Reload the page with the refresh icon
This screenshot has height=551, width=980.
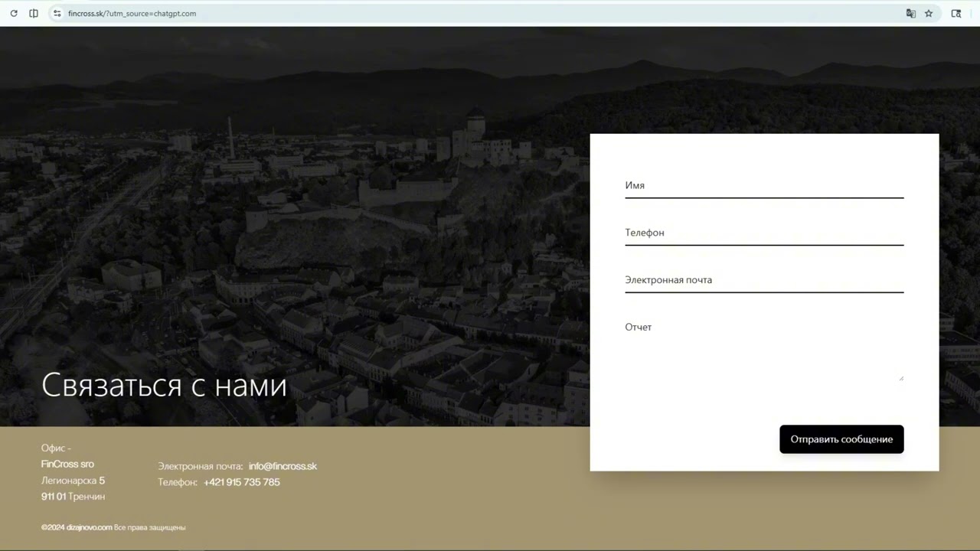click(14, 13)
